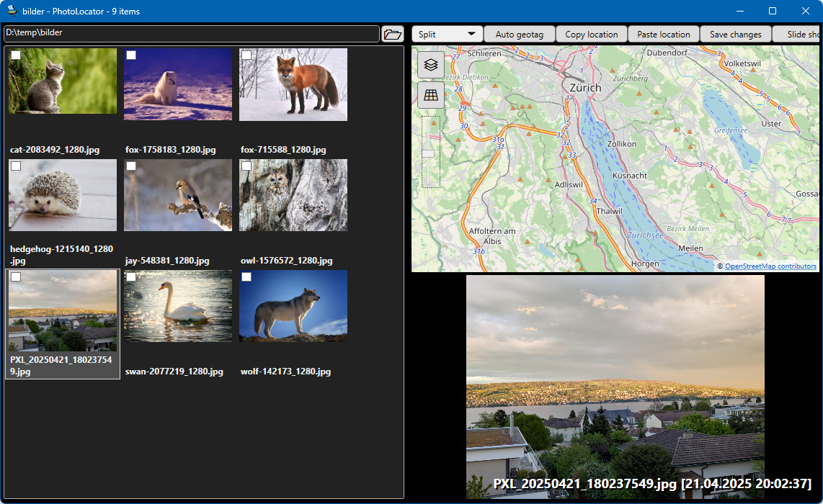The height and width of the screenshot is (504, 823).
Task: Click the file name cat-2083492_1280.jpg
Action: coord(55,150)
